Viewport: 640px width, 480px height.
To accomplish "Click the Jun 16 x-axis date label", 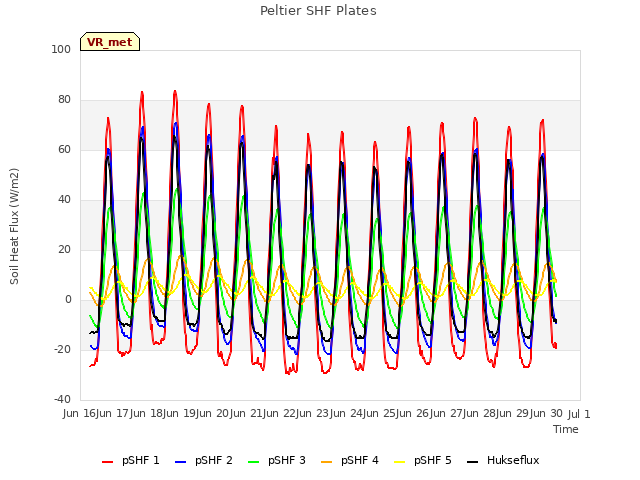I will point(81,413).
